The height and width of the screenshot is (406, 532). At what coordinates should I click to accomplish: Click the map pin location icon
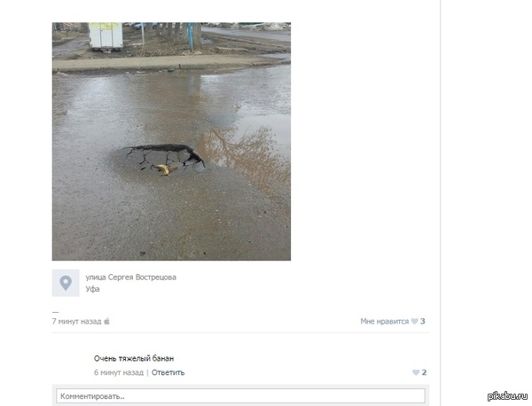click(66, 283)
